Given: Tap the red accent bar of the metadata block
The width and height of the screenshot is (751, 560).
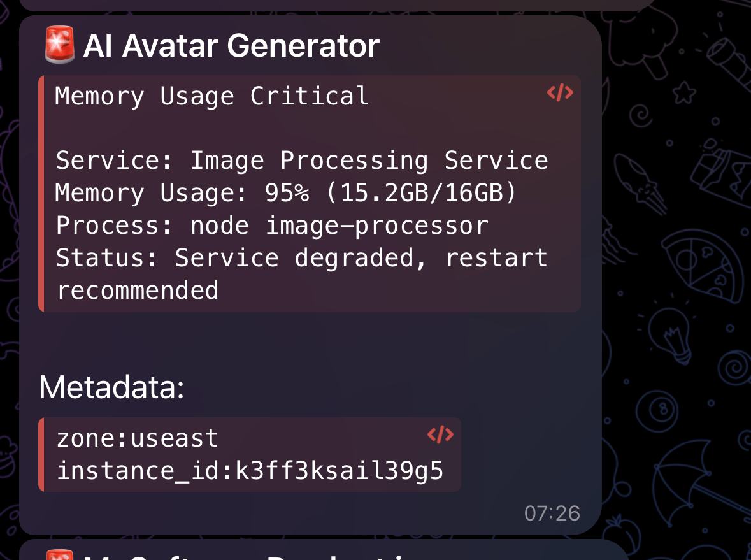Looking at the screenshot, I should click(x=42, y=454).
